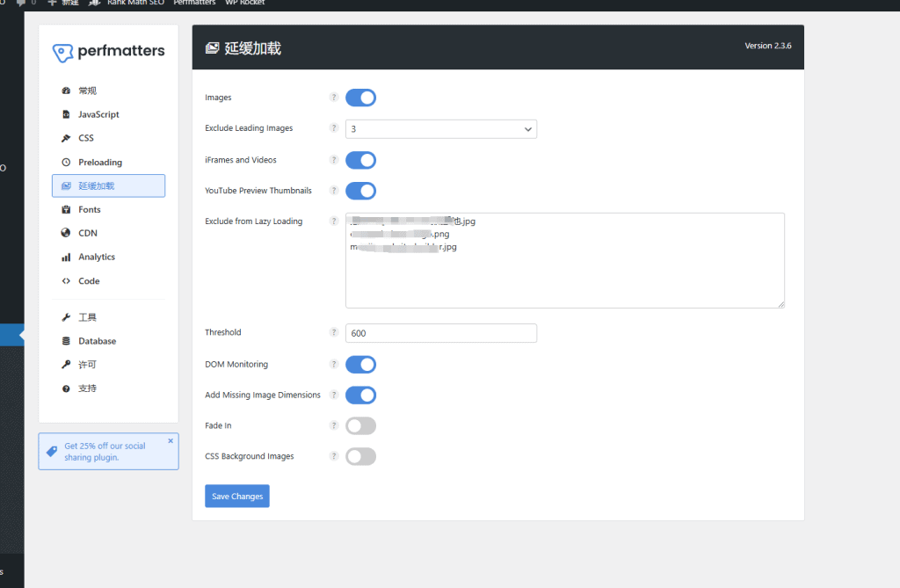
Task: Click help icon for Exclude from Lazy Loading
Action: click(x=334, y=221)
